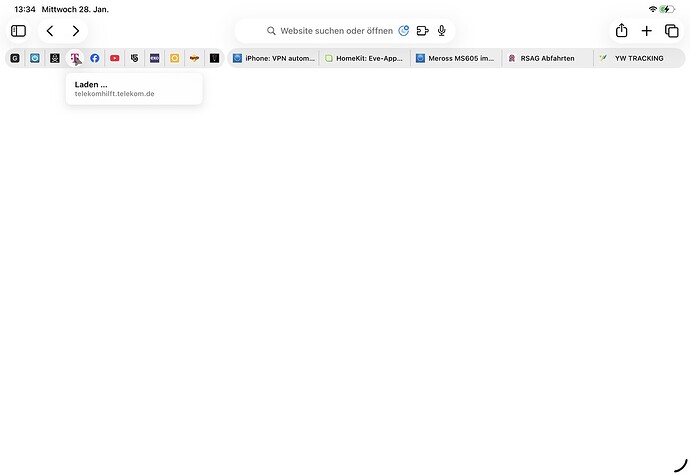Screen dimensions: 690x475
Task: Open the pinned skull-icon tab
Action: pos(55,58)
